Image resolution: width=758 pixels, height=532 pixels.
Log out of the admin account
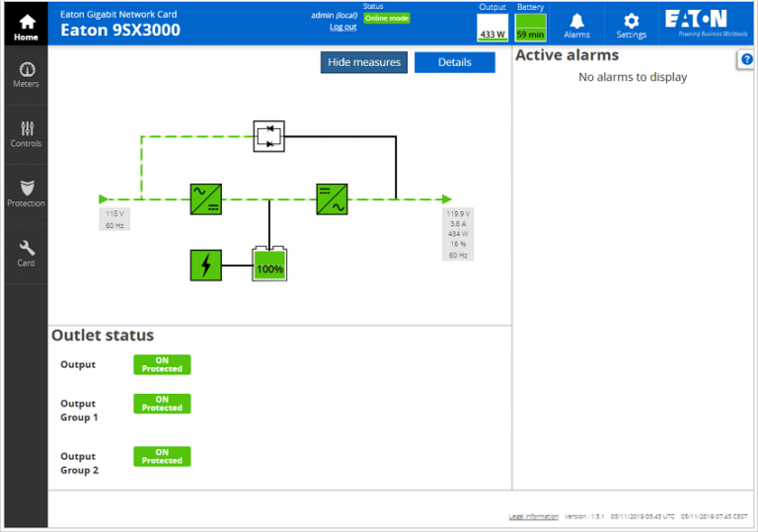pyautogui.click(x=343, y=27)
